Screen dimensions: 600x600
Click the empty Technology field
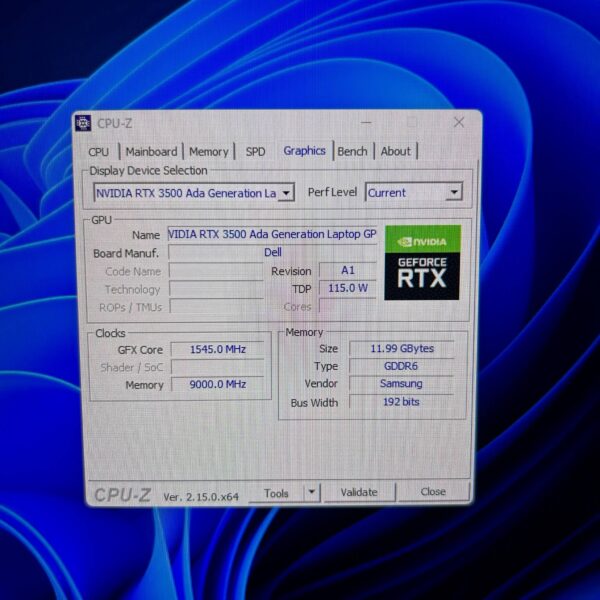[216, 289]
